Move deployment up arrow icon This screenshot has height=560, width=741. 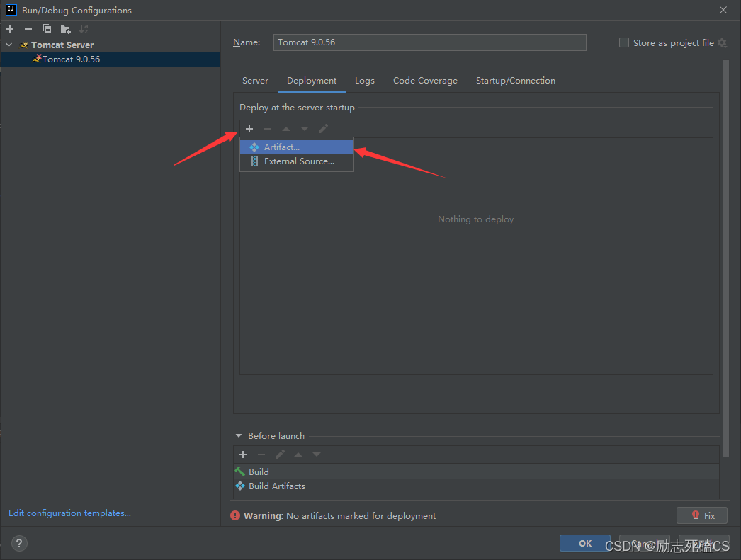tap(286, 129)
